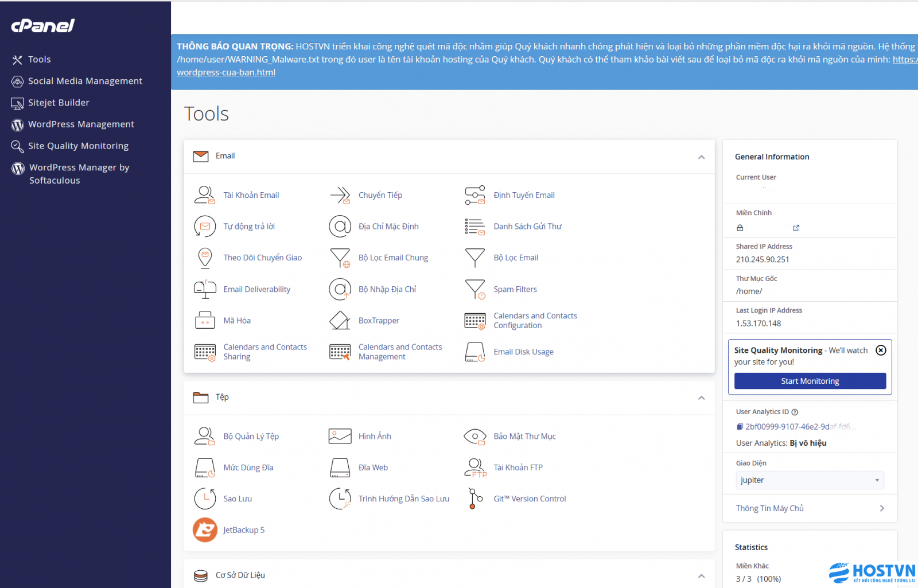
Task: Open Git Version Control icon
Action: coord(475,499)
